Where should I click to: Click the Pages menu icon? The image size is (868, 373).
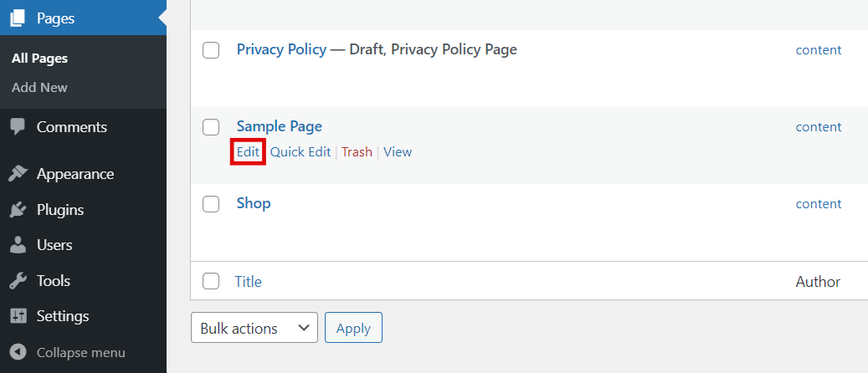pos(18,18)
